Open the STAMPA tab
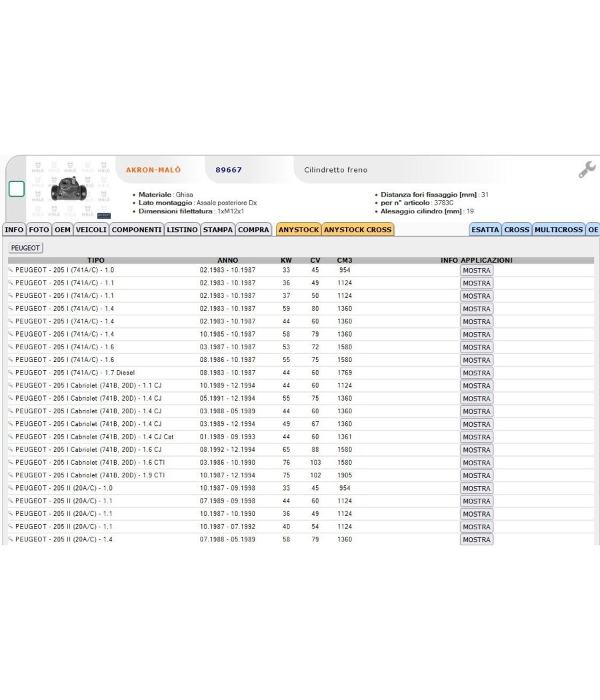This screenshot has height=700, width=600. pos(218,229)
